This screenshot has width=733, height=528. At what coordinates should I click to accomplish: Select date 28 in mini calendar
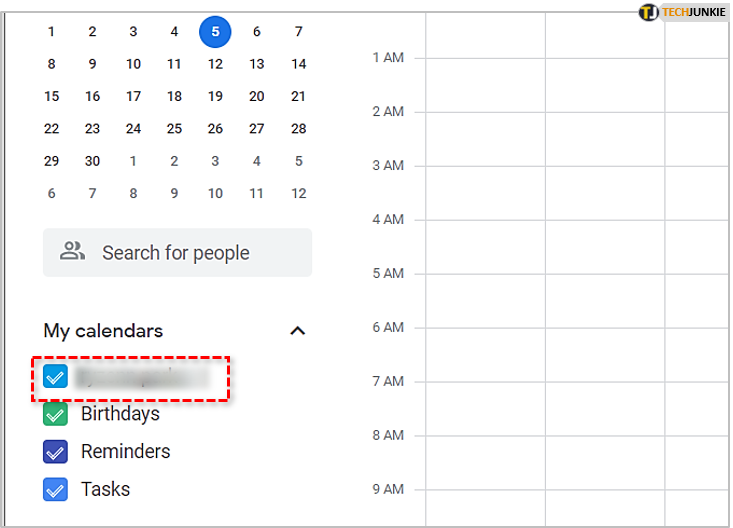(x=298, y=129)
